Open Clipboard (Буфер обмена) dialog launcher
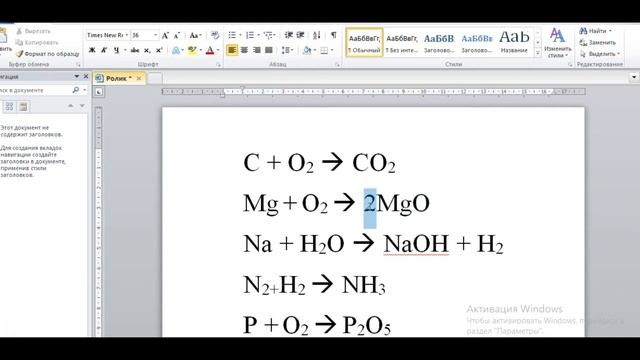Viewport: 640px width, 360px height. pyautogui.click(x=78, y=64)
